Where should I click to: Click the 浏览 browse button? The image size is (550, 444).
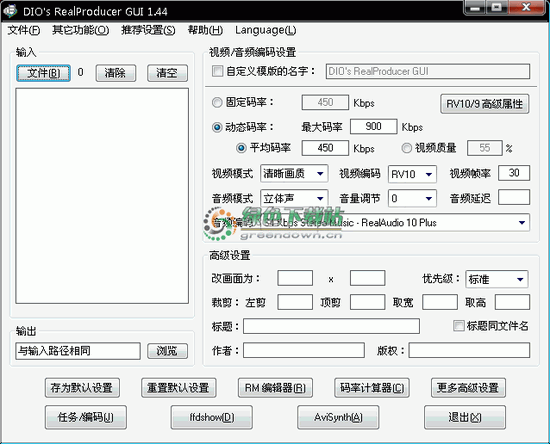point(167,351)
